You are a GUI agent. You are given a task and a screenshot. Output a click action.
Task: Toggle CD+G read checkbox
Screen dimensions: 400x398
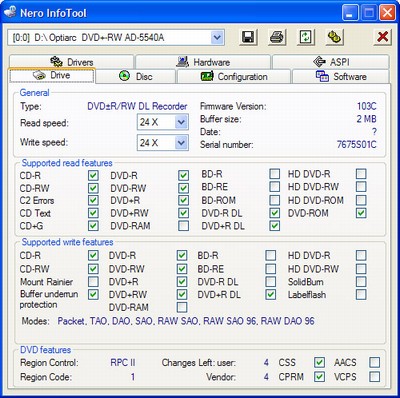(x=93, y=226)
